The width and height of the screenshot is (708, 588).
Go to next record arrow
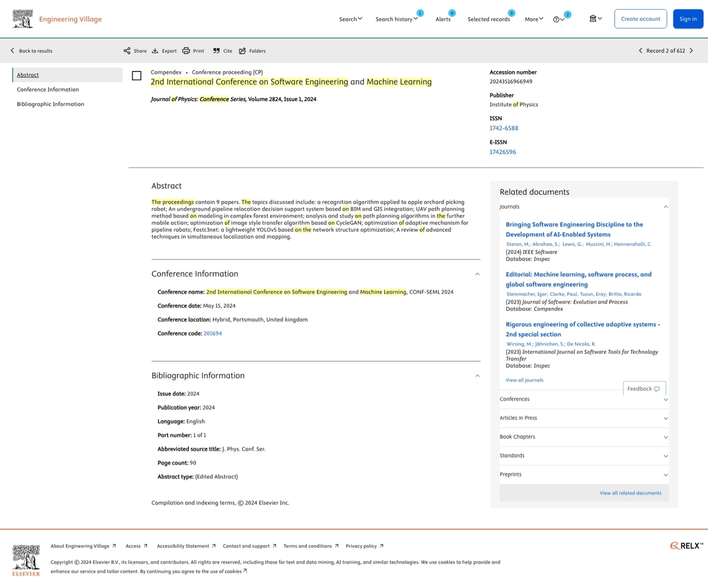coord(692,51)
